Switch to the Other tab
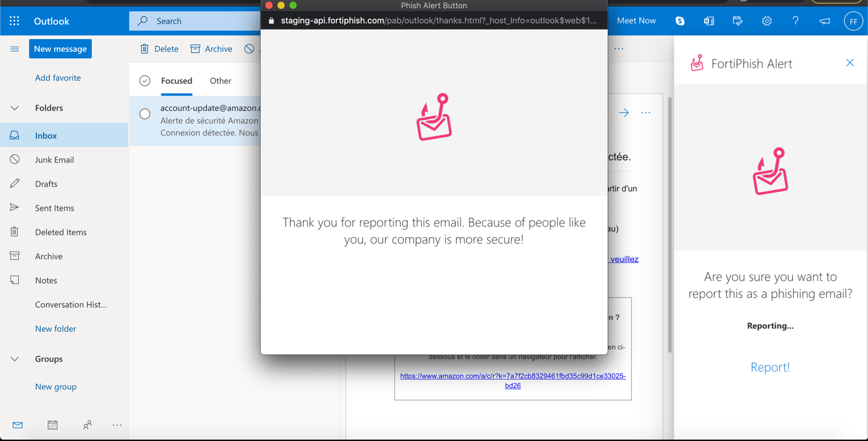868x441 pixels. [x=221, y=81]
